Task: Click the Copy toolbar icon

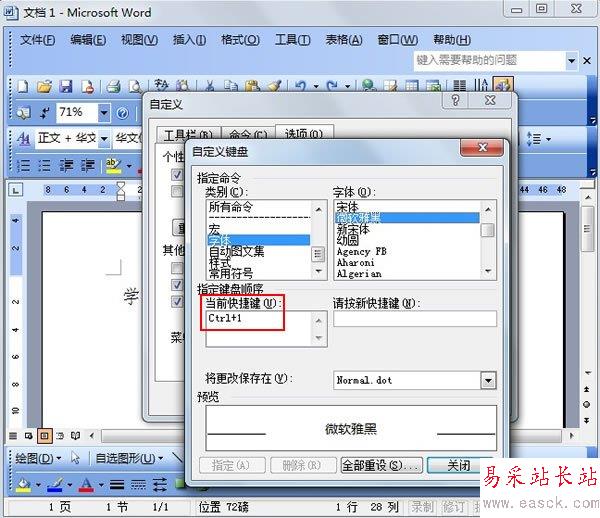Action: [231, 86]
